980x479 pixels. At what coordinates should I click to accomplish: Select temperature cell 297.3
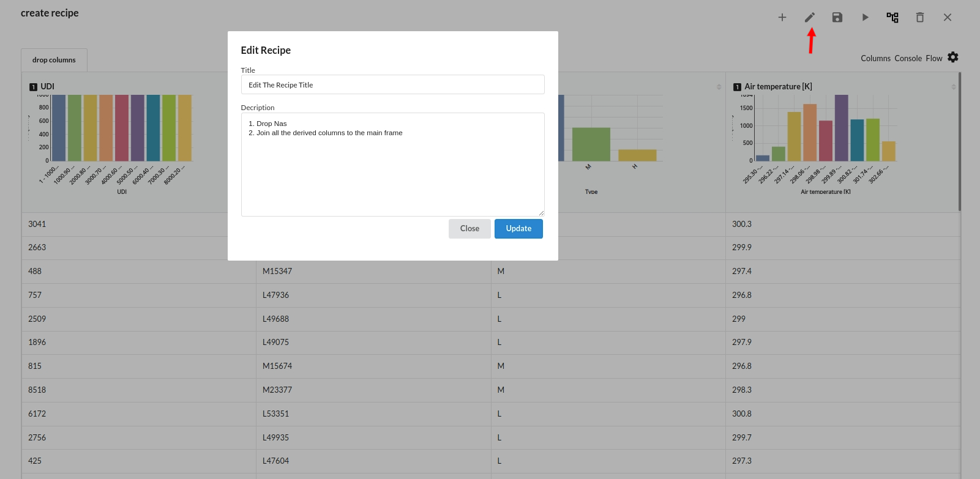click(842, 461)
